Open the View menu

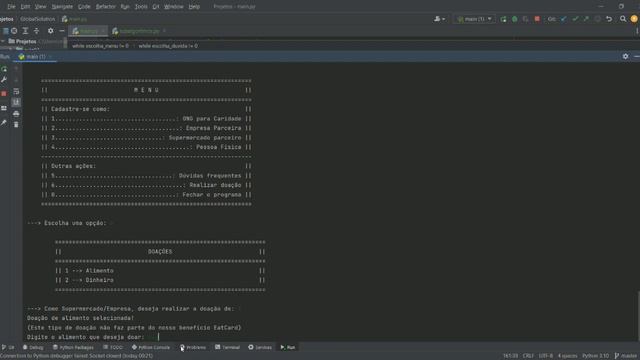pyautogui.click(x=40, y=7)
